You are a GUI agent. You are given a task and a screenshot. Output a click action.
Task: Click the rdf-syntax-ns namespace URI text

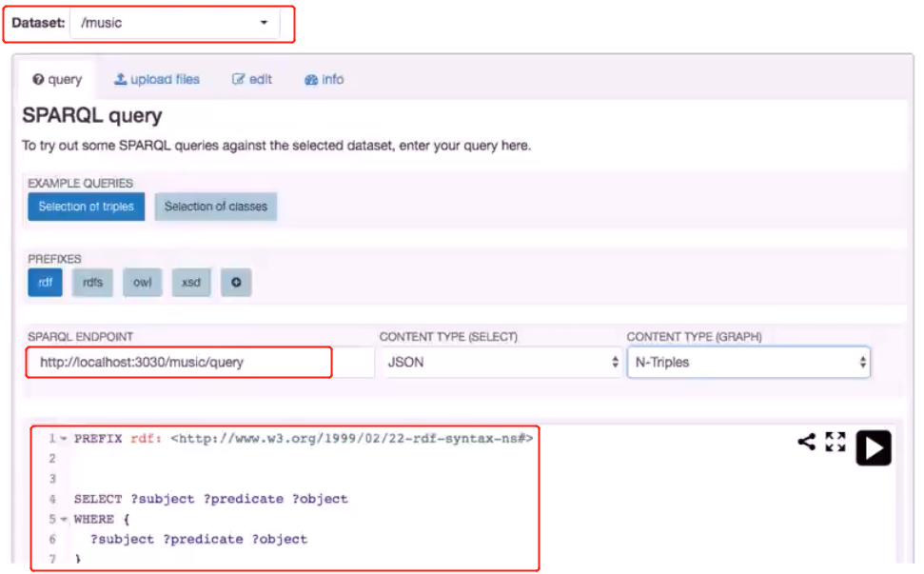coord(352,439)
